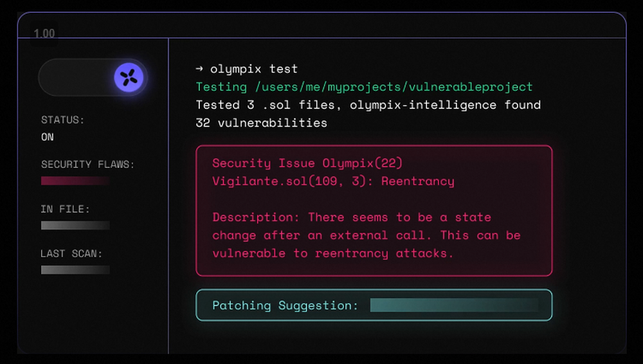Click the IN FILE: label

click(65, 209)
